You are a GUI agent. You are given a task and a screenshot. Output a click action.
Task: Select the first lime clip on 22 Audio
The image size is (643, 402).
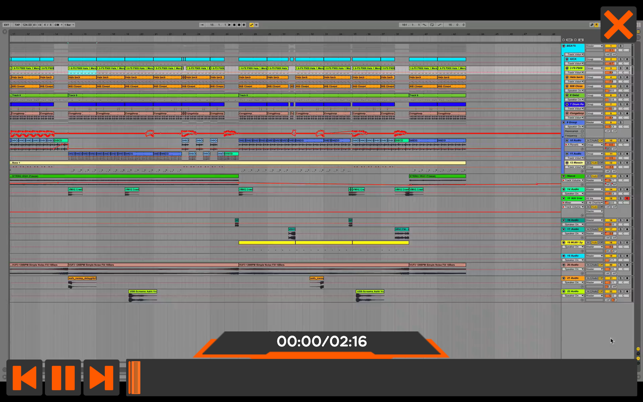click(143, 292)
